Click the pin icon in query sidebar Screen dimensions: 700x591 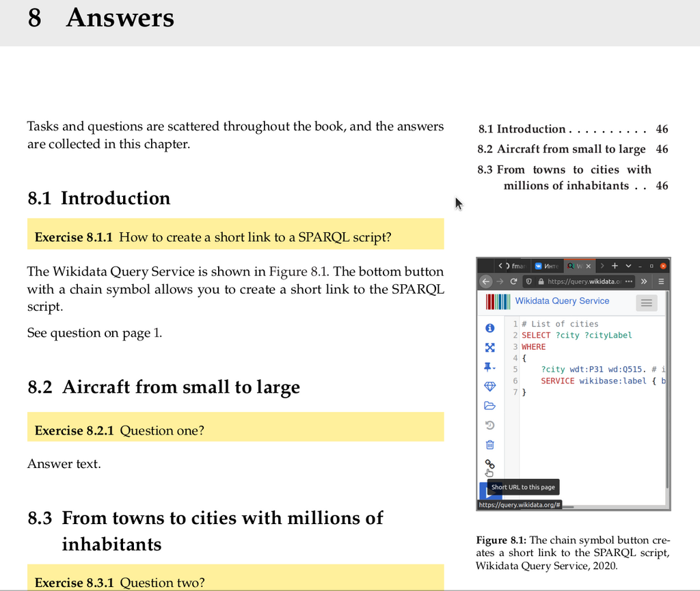click(x=489, y=367)
